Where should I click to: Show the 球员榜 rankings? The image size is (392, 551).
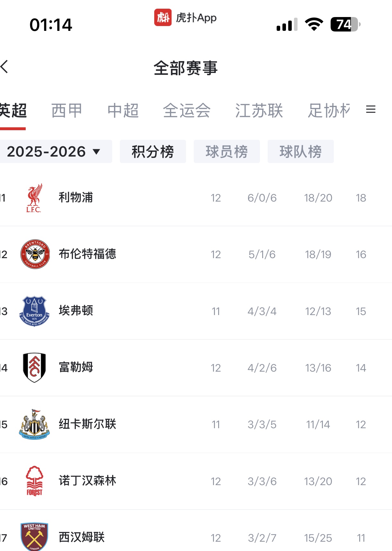pos(227,151)
